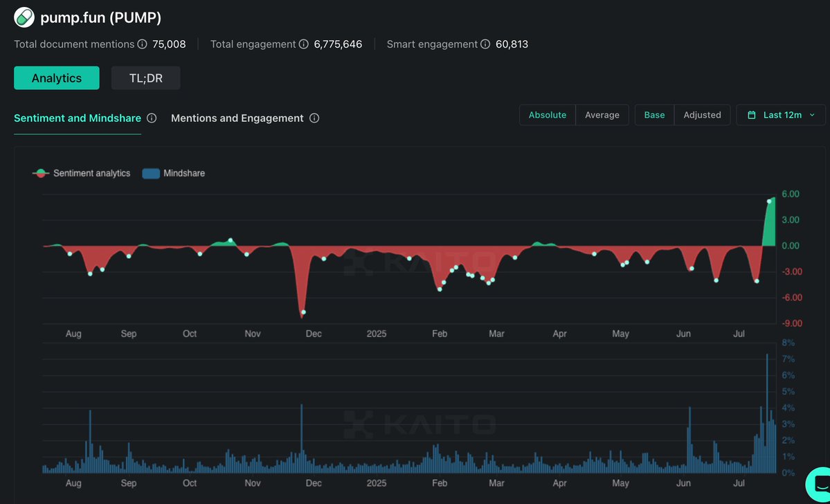
Task: Select the Adjusted data mode
Action: [x=702, y=115]
